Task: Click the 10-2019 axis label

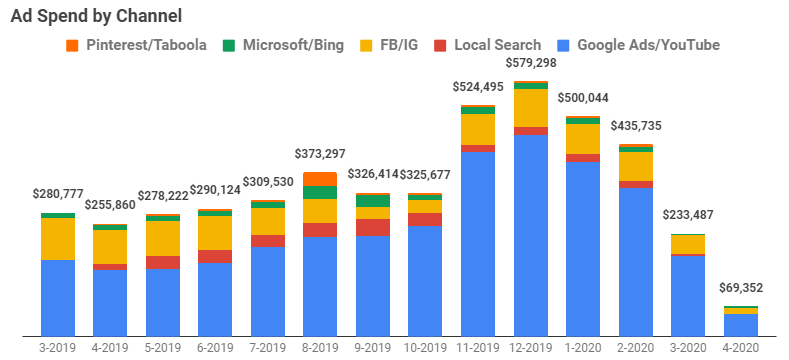Action: point(425,348)
